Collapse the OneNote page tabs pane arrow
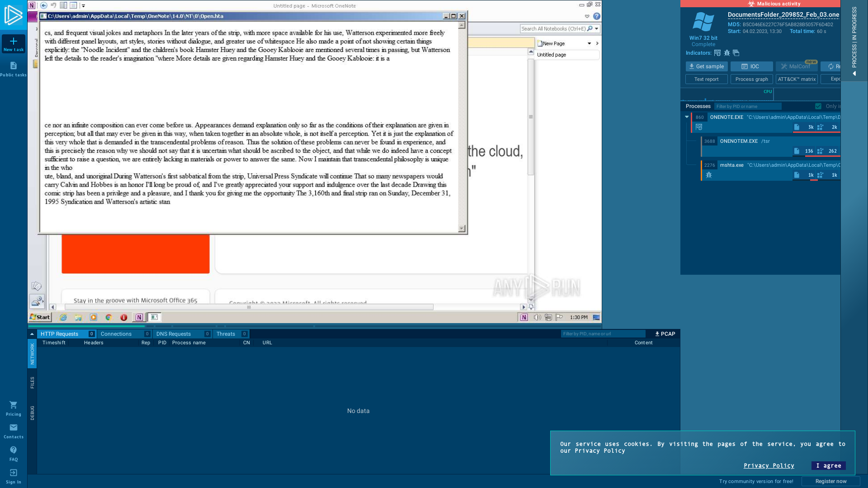The width and height of the screenshot is (868, 488). 597,43
